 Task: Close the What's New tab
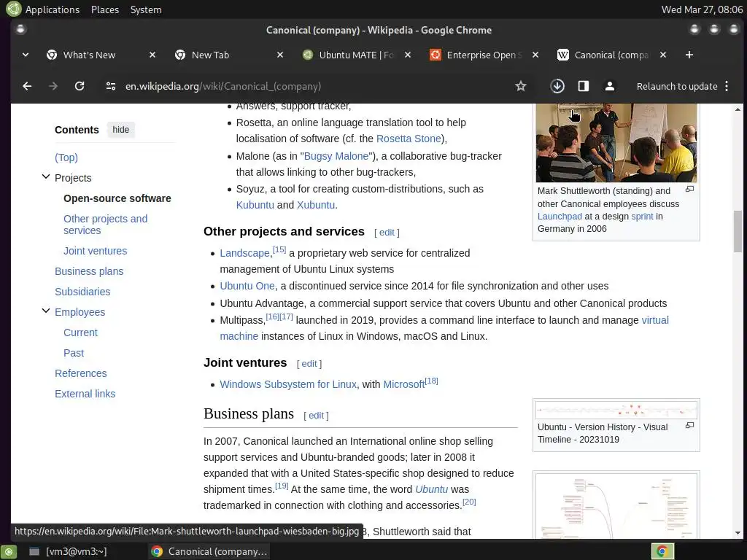pyautogui.click(x=152, y=55)
